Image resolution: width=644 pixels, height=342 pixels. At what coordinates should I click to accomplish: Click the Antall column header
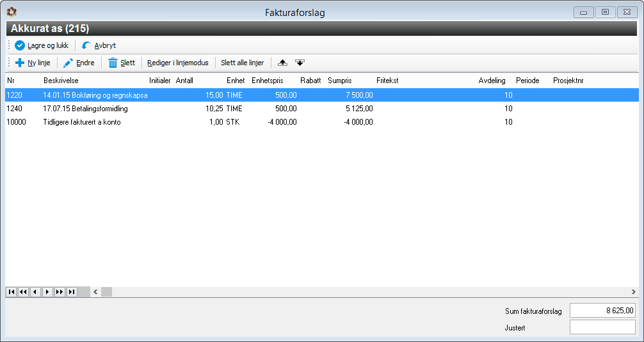(x=184, y=81)
